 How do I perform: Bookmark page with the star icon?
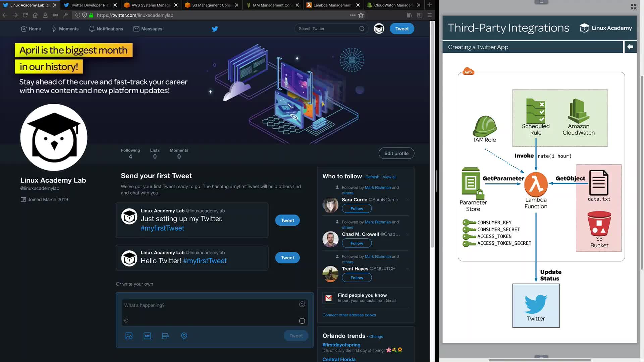coord(361,15)
